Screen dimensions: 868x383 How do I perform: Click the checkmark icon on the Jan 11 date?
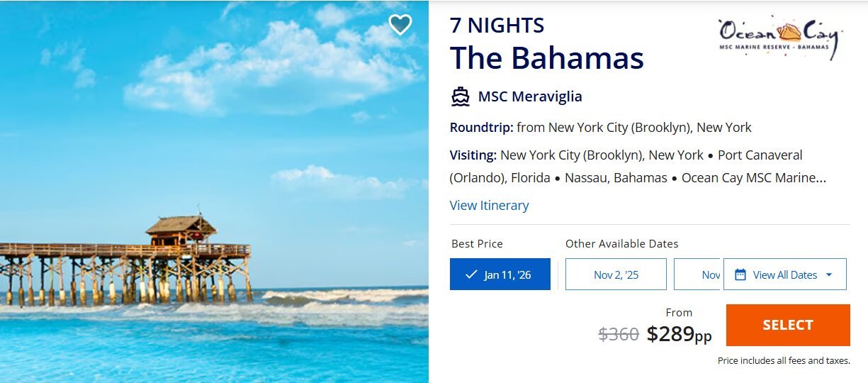coord(471,274)
